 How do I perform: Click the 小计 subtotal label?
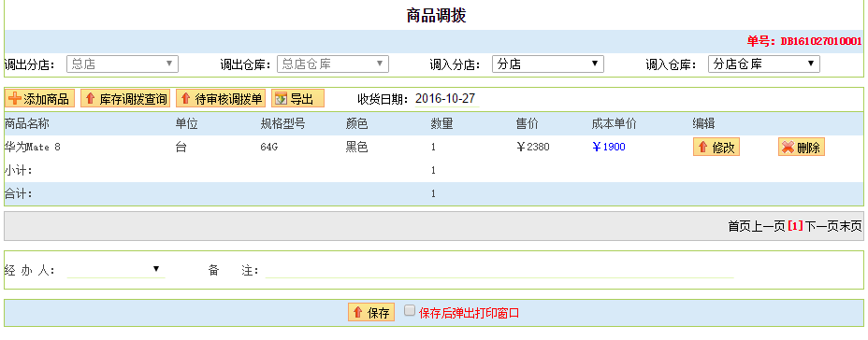19,170
